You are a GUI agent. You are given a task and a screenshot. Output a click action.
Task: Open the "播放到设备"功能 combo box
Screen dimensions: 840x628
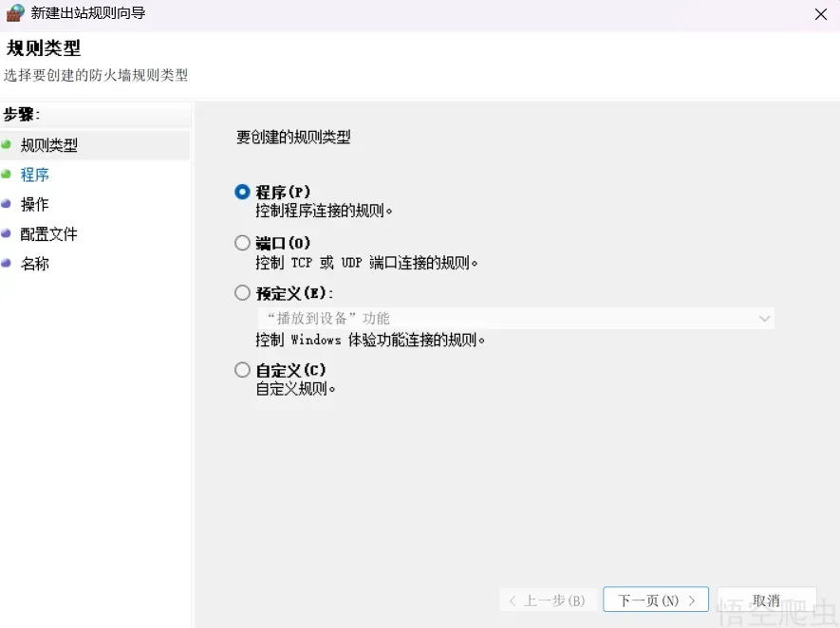click(x=513, y=319)
